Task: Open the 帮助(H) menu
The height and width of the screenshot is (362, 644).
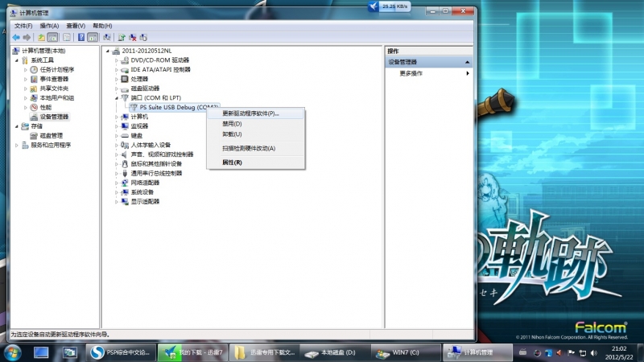Action: click(x=102, y=26)
